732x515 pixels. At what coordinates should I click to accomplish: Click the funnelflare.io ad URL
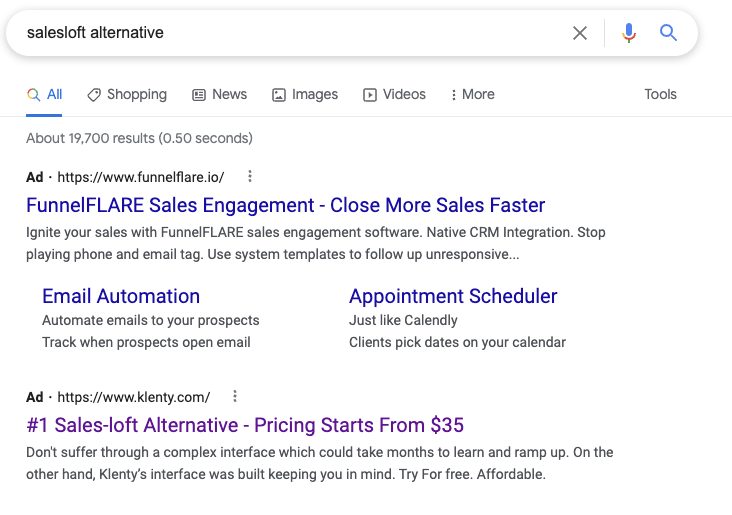141,177
